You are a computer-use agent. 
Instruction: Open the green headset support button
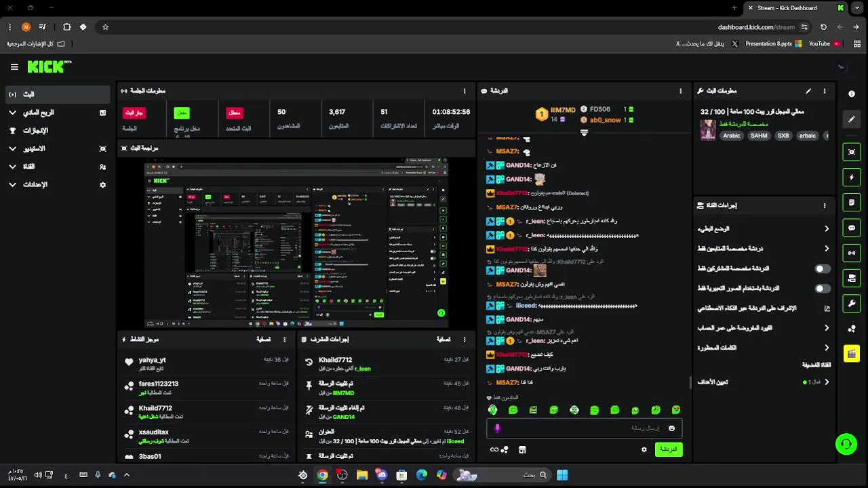(846, 445)
